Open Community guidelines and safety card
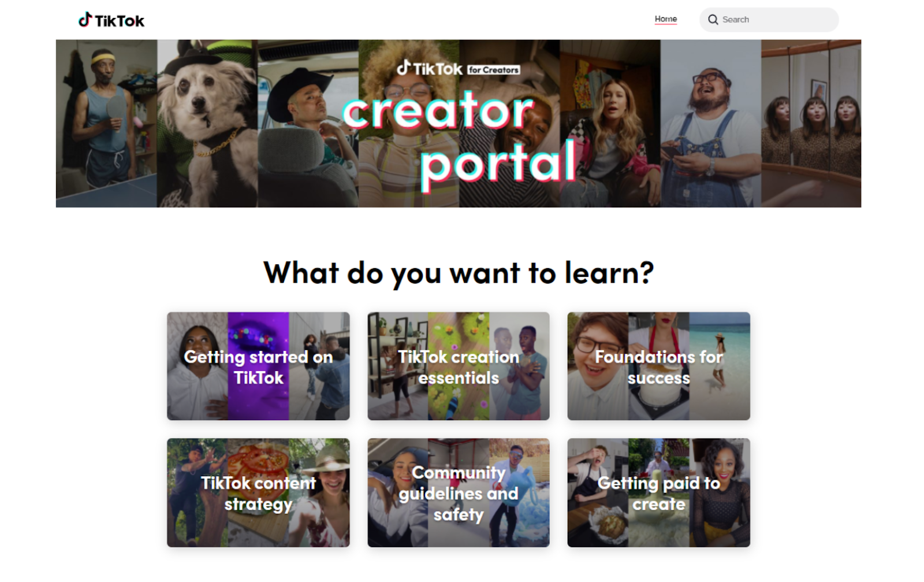This screenshot has width=924, height=582. (x=459, y=492)
